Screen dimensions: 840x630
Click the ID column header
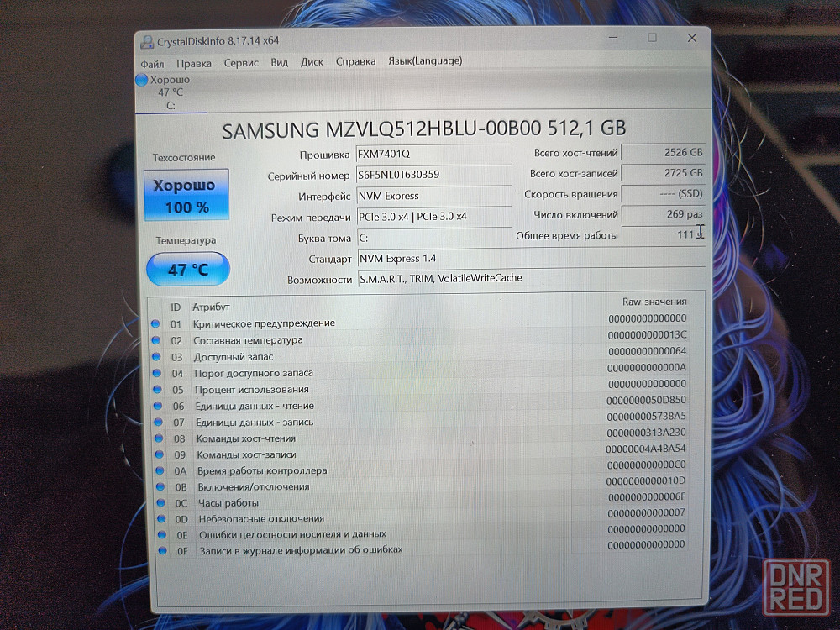[x=176, y=307]
